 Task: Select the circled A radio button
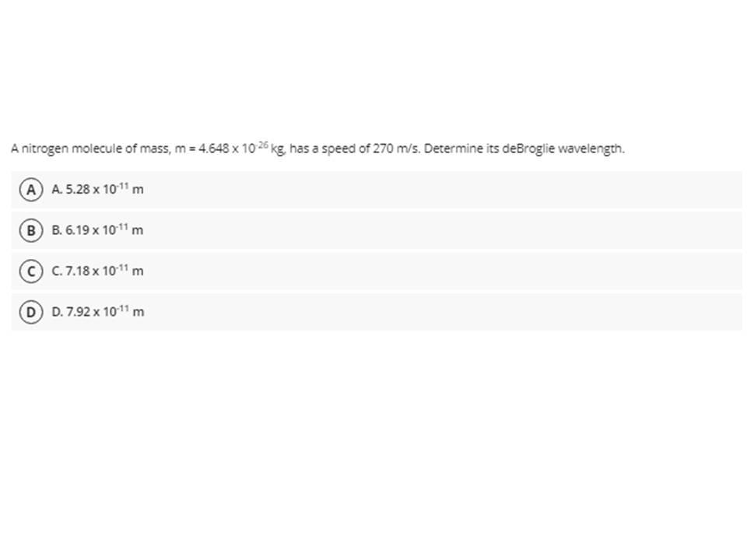(31, 190)
